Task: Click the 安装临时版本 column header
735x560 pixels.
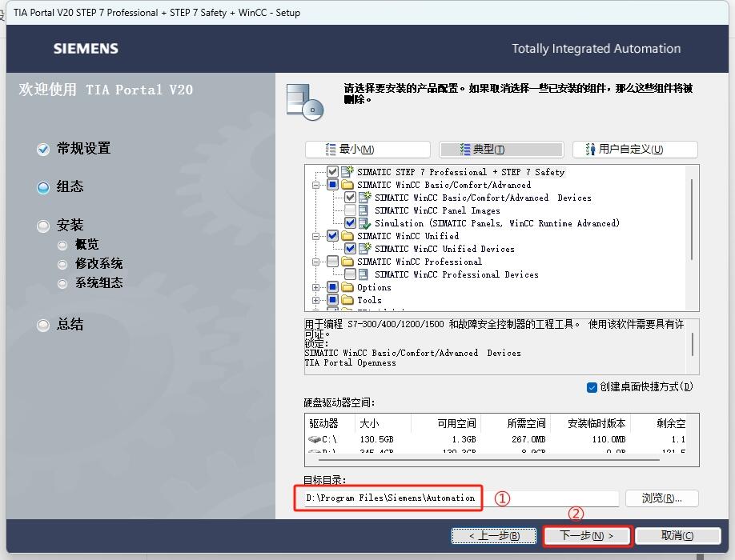Action: (x=591, y=423)
